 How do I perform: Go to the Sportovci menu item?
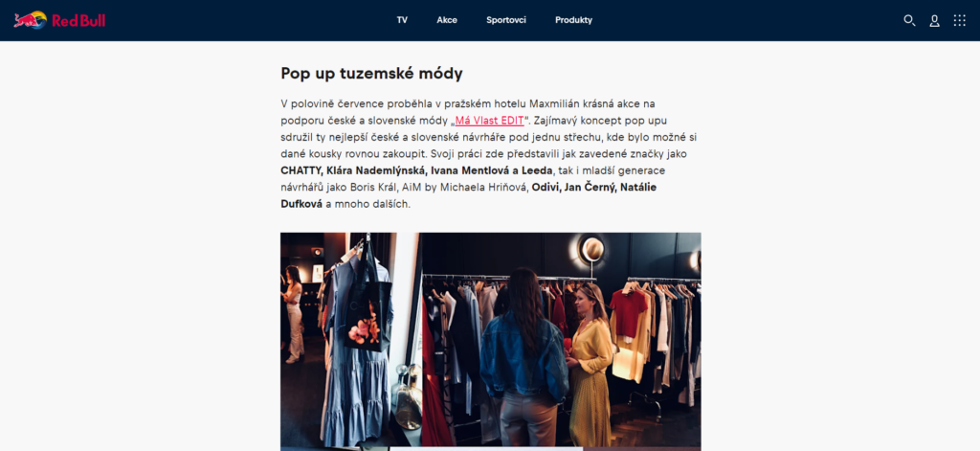506,20
